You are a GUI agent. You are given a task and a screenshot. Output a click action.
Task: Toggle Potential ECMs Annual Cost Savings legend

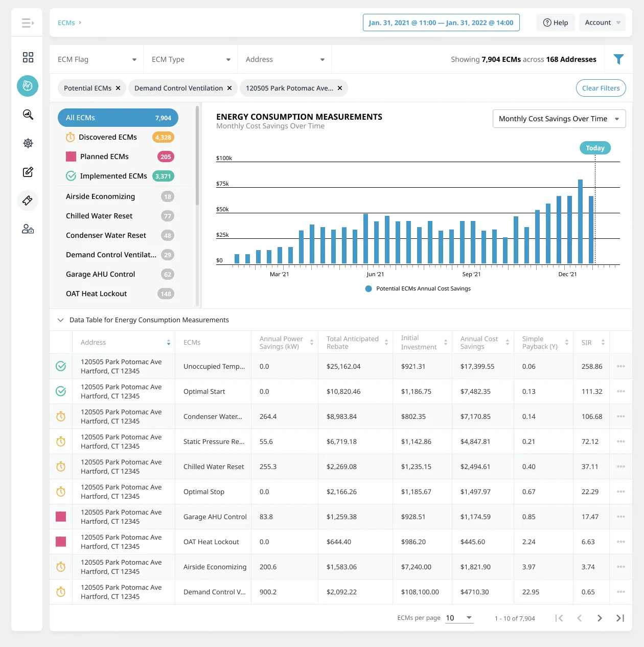click(418, 288)
